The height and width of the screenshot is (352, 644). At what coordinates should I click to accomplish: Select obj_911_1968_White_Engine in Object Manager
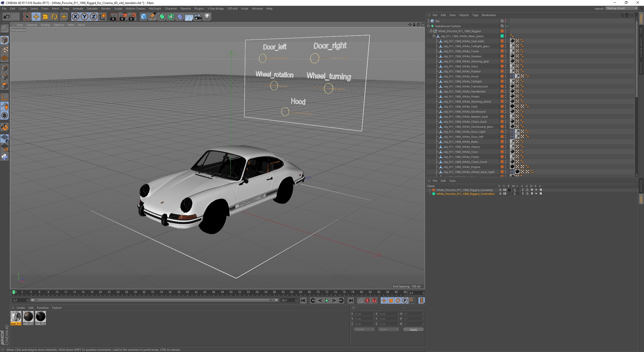462,167
